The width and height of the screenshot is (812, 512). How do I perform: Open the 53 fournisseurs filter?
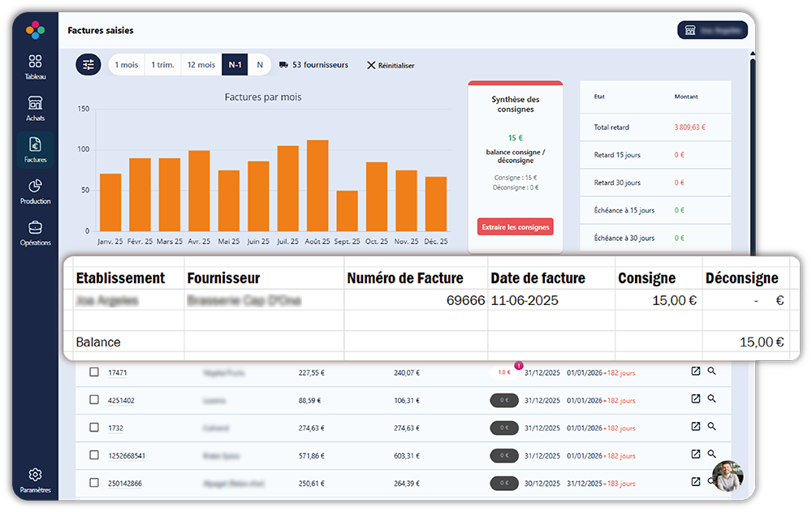point(313,65)
